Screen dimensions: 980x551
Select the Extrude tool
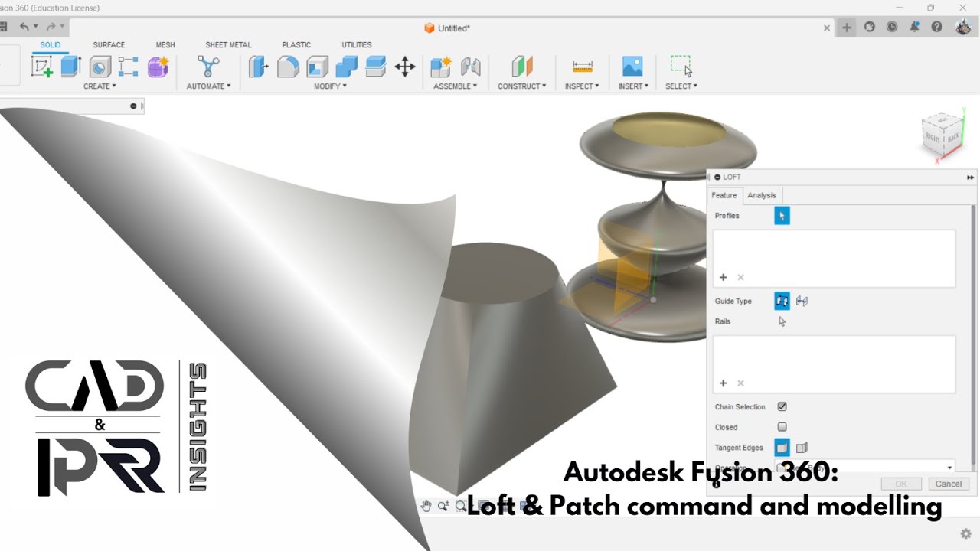[71, 67]
